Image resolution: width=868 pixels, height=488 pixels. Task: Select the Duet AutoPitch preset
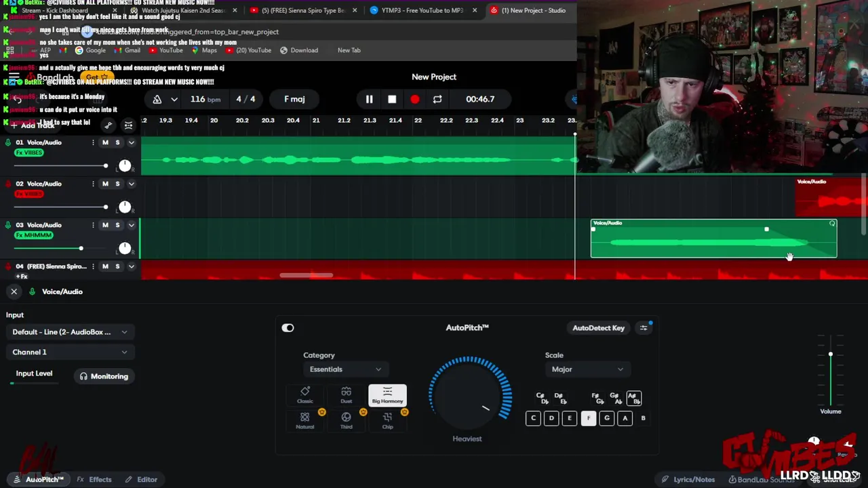tap(347, 395)
